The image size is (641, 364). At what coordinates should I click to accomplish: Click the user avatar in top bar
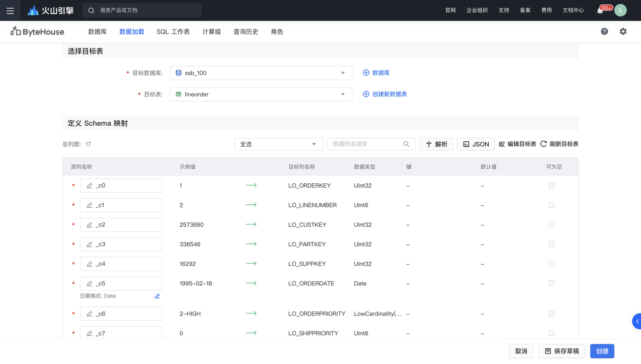click(x=620, y=11)
